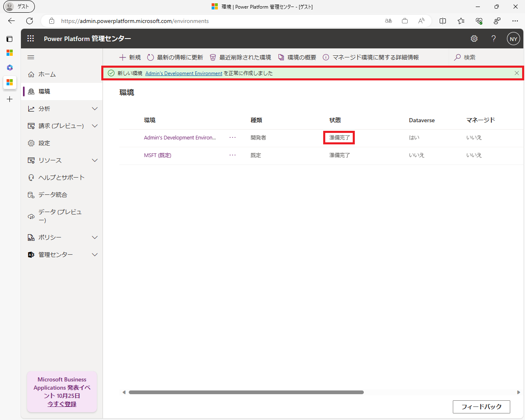The image size is (525, 420).
Task: Open マネージド環境に関する詳細情報
Action: click(x=371, y=57)
